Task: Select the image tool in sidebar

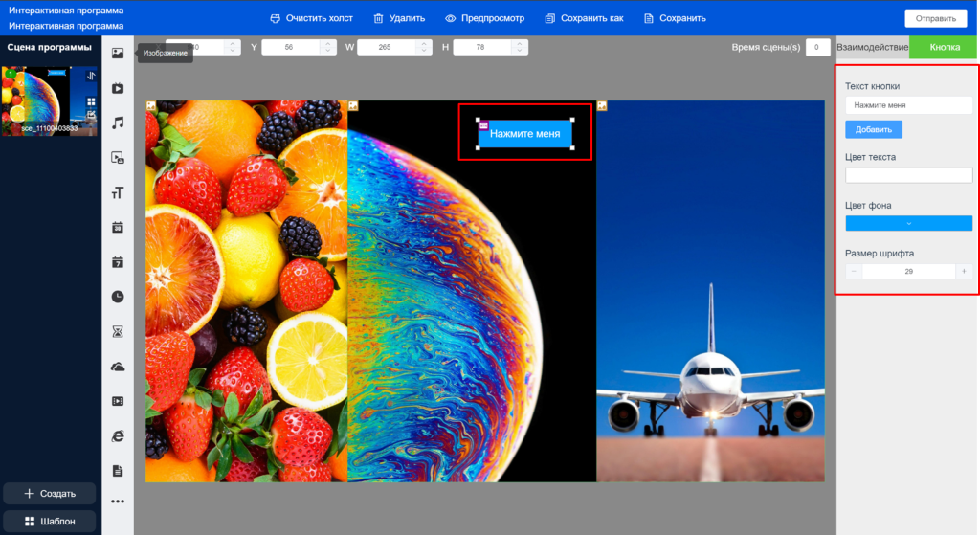Action: (x=118, y=54)
